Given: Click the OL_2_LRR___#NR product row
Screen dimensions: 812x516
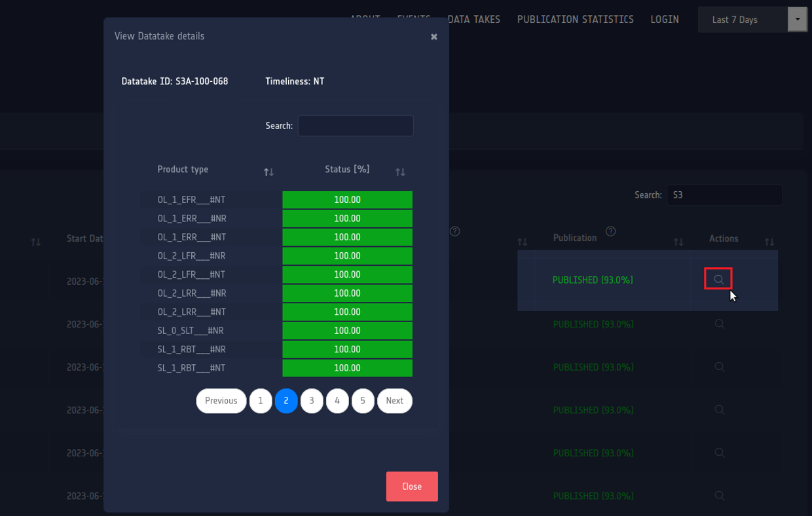Looking at the screenshot, I should pyautogui.click(x=276, y=293).
